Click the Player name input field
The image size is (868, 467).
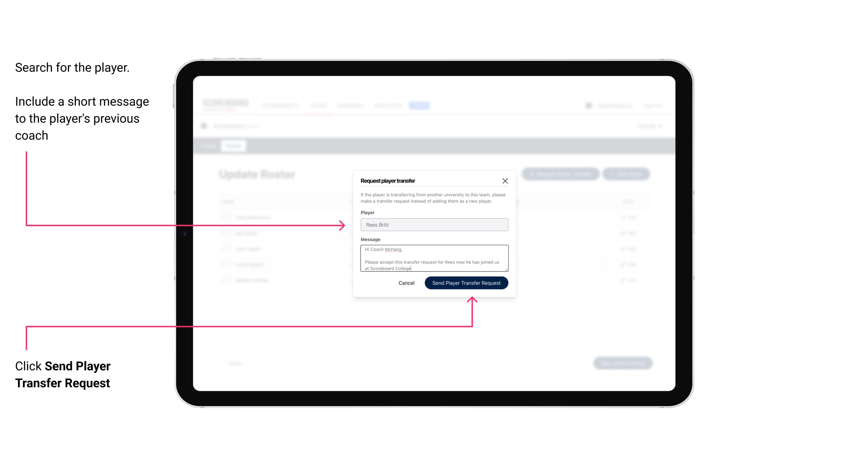(x=433, y=225)
